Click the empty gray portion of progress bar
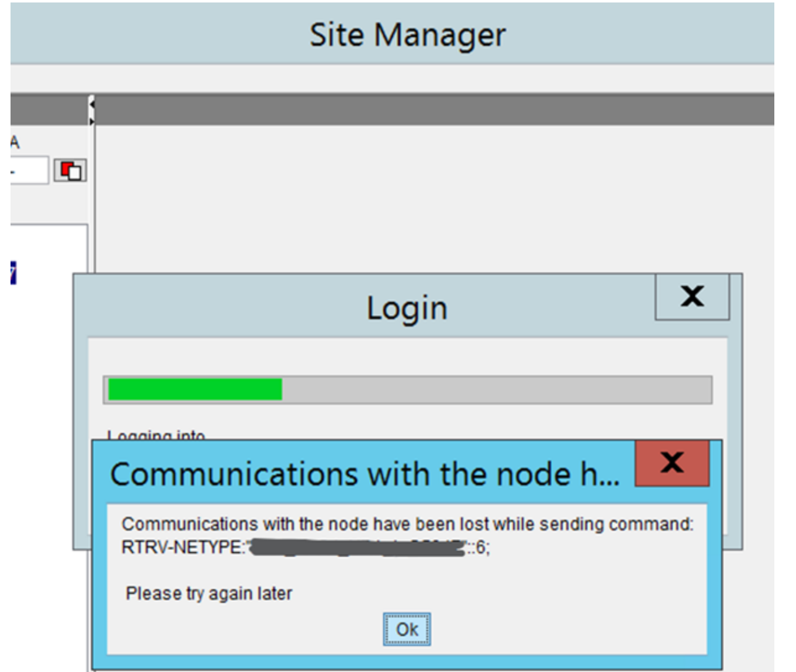The height and width of the screenshot is (672, 796). [x=495, y=390]
